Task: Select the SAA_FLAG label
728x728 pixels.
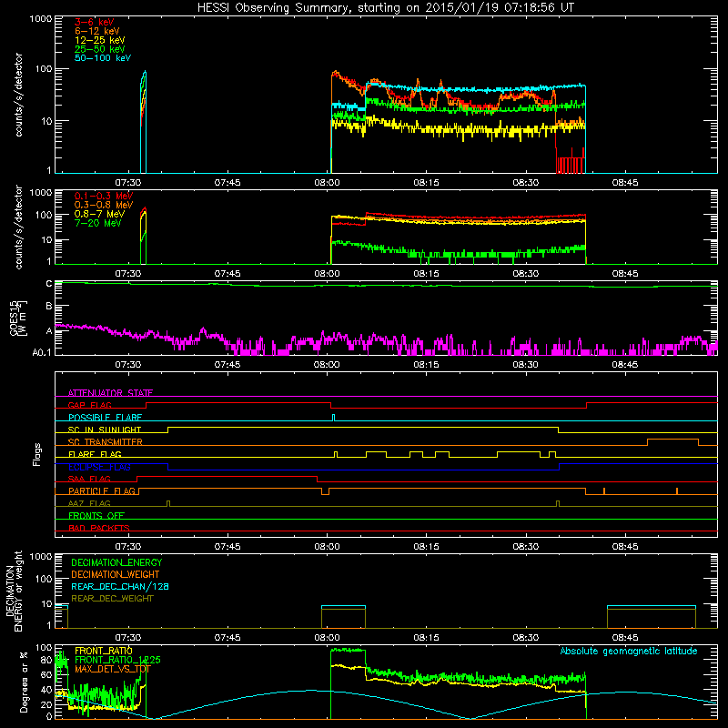Action: click(x=89, y=479)
